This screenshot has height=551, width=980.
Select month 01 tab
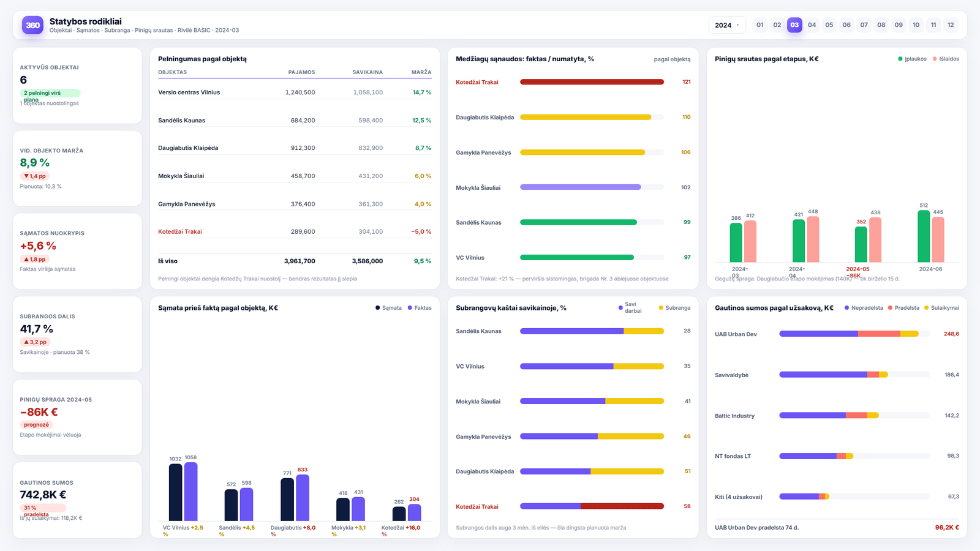tap(760, 25)
